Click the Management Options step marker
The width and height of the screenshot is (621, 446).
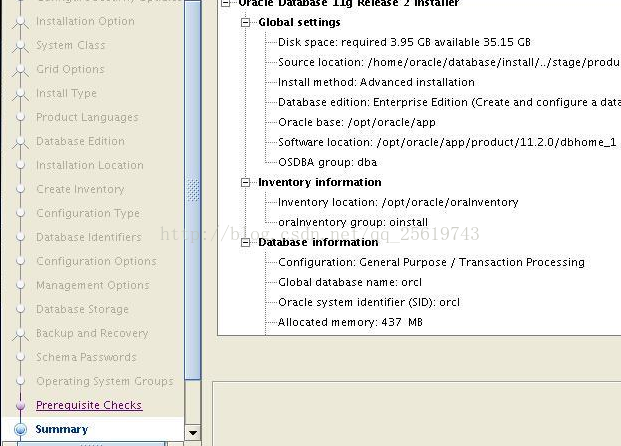tap(20, 285)
